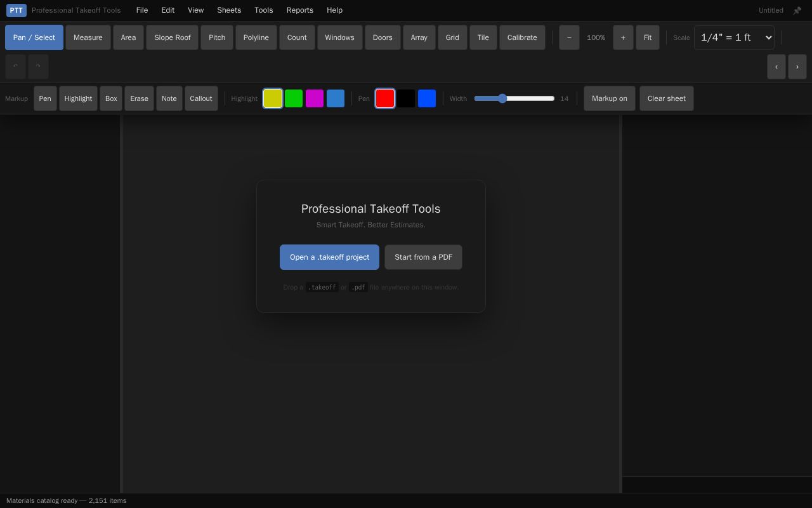Choose the Area tool
This screenshot has width=812, height=508.
pyautogui.click(x=128, y=37)
